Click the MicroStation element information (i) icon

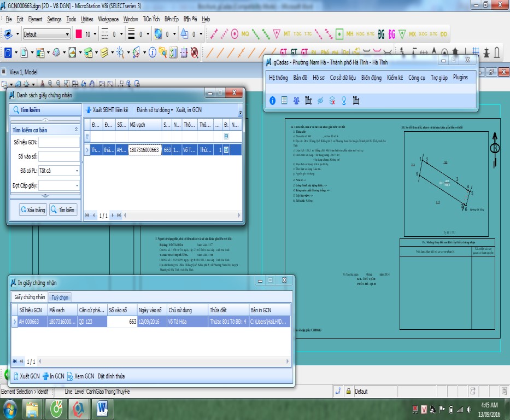(x=153, y=52)
